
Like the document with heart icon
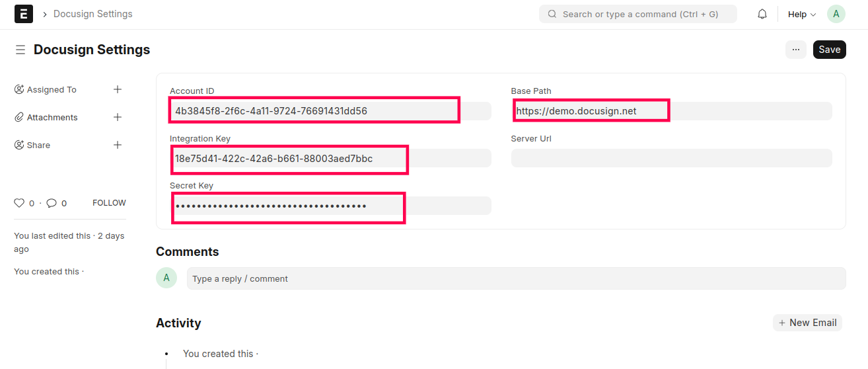[x=19, y=203]
